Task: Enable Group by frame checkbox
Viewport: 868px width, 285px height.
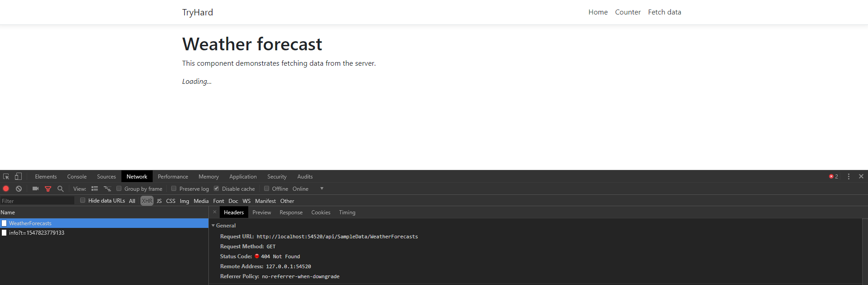Action: [x=119, y=188]
